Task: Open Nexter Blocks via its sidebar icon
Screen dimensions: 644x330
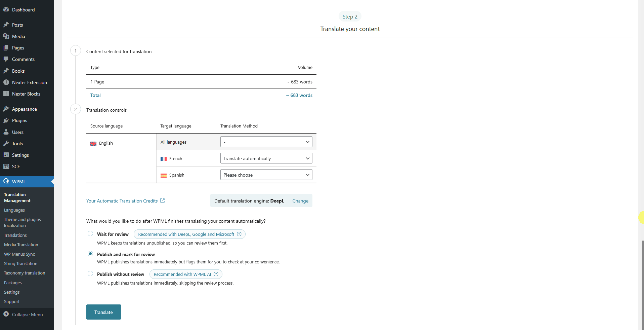Action: click(x=6, y=94)
